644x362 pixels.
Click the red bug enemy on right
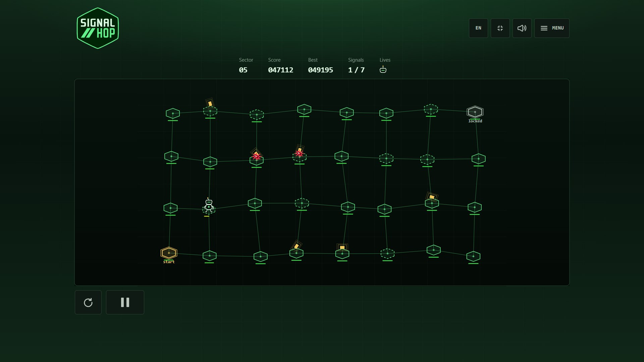(x=299, y=153)
